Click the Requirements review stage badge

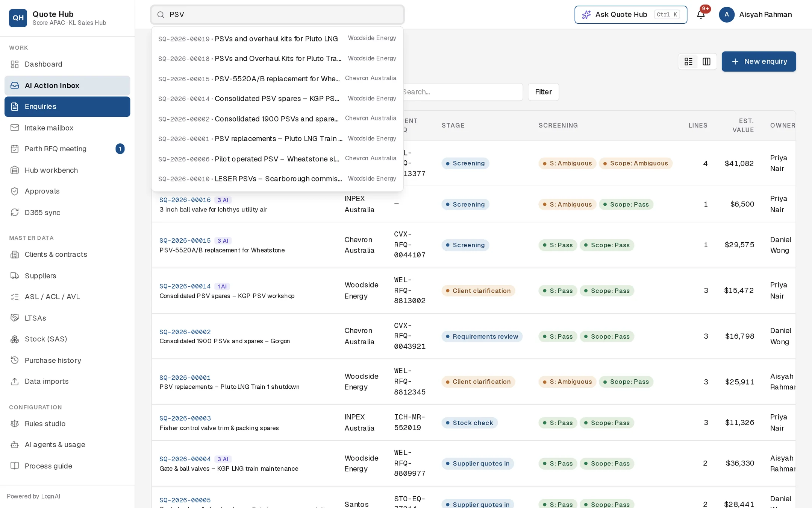pos(482,336)
